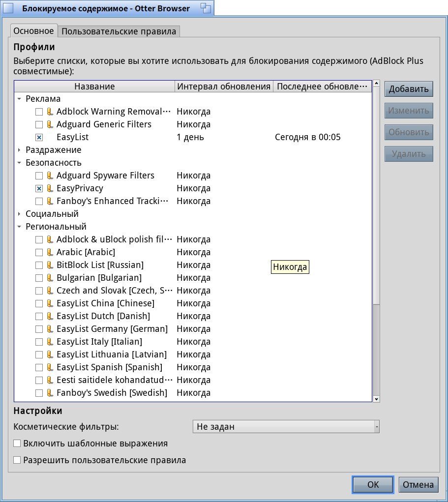Click 'Сегодня в 00:05' update time

pyautogui.click(x=308, y=137)
